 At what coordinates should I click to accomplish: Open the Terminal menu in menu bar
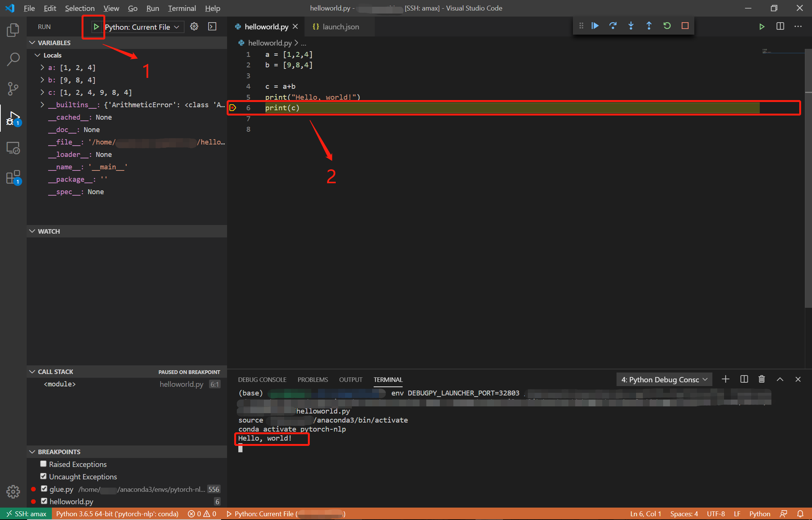[182, 8]
